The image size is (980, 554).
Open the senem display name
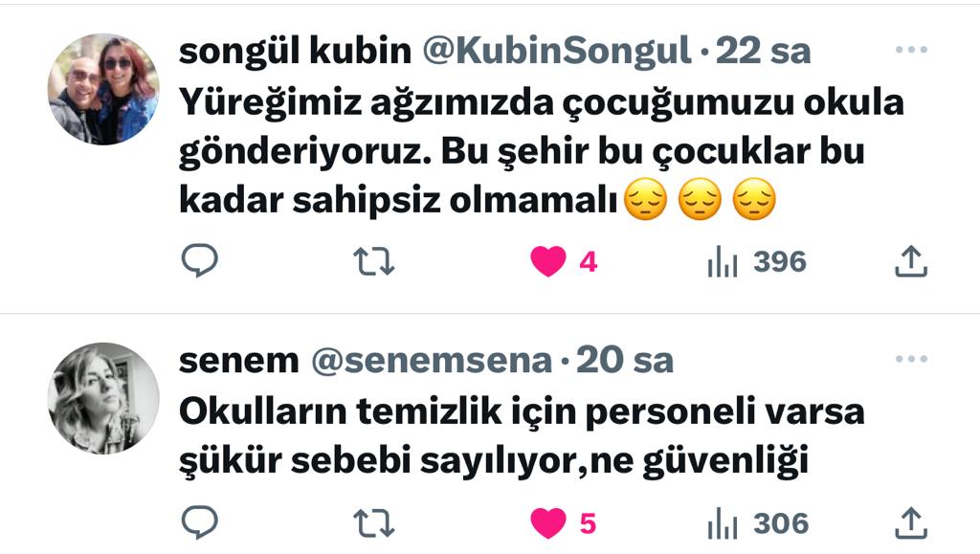coord(238,361)
